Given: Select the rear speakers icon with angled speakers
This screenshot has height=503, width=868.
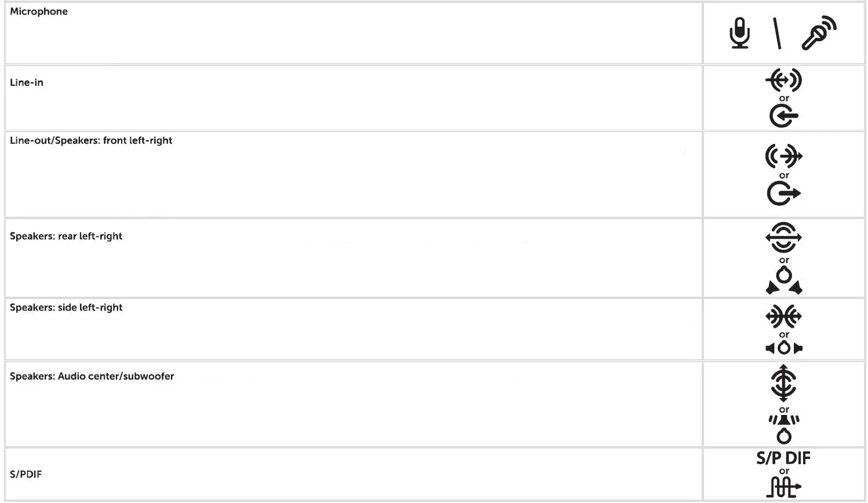Looking at the screenshot, I should (x=784, y=281).
